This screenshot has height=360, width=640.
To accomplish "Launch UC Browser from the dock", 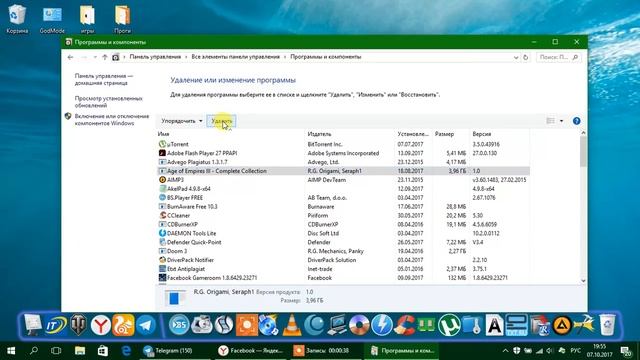I will pos(123,325).
